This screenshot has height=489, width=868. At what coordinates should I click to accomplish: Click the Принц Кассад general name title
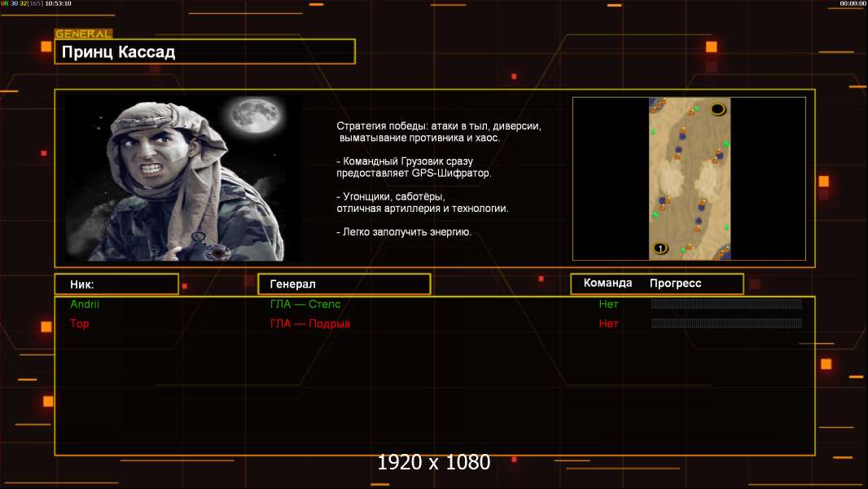point(118,52)
